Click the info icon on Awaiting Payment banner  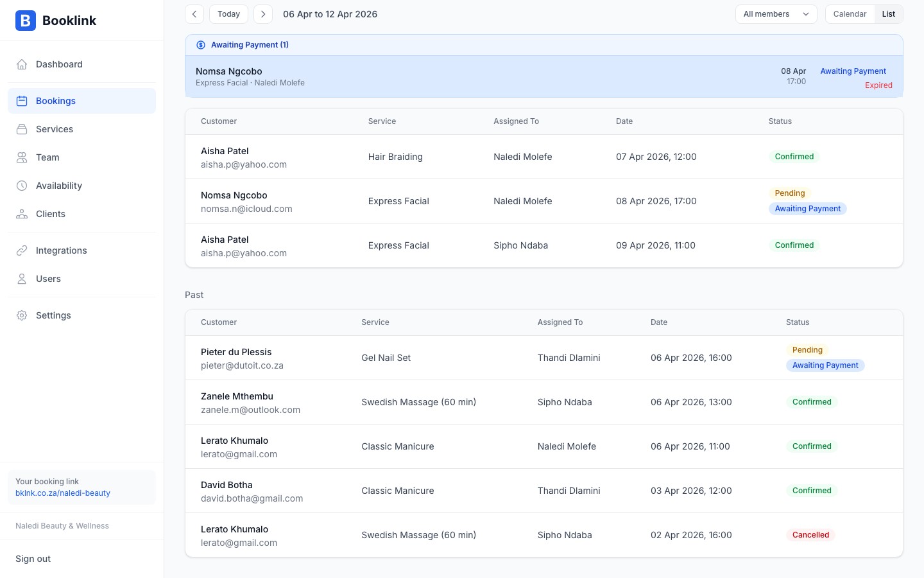[201, 45]
